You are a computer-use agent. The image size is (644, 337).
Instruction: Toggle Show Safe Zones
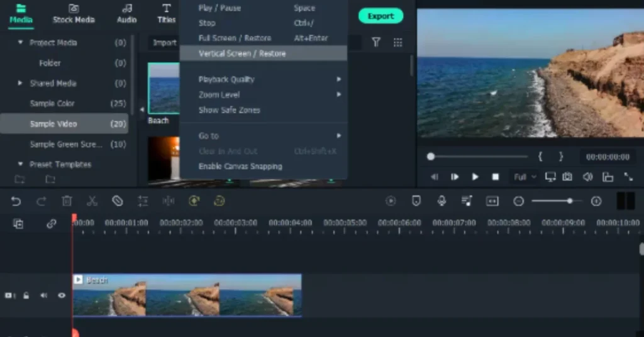coord(264,110)
